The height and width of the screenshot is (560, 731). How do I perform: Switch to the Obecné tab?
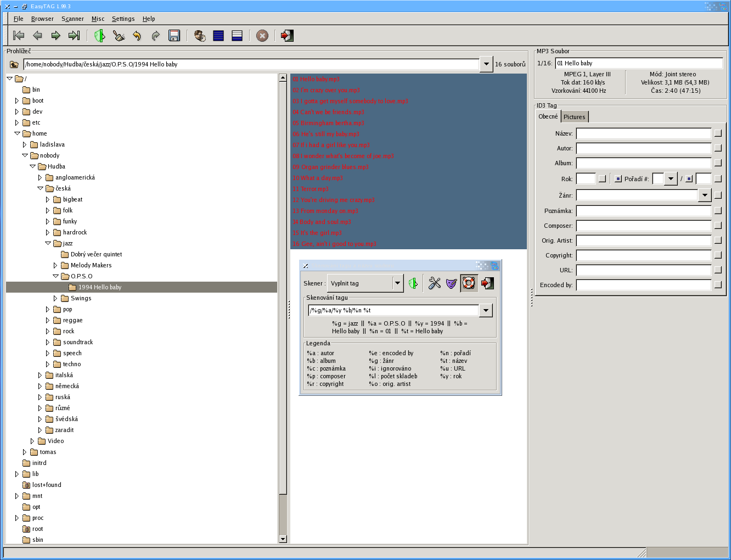[x=548, y=116]
